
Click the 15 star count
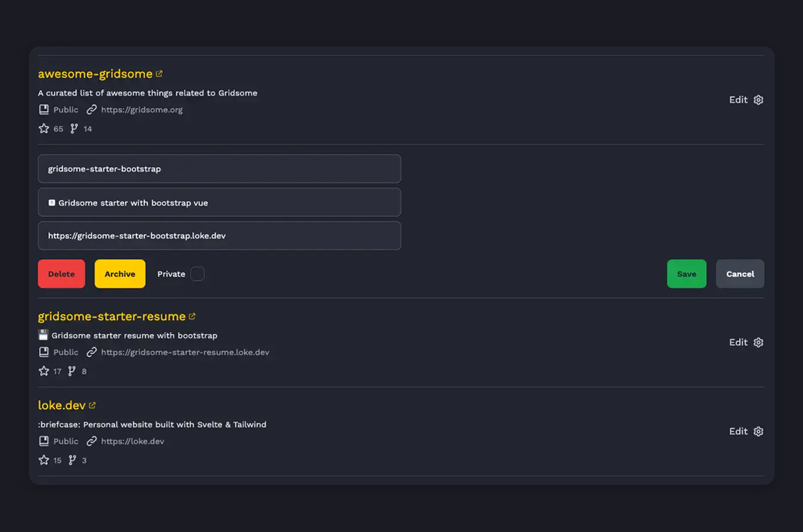point(58,461)
